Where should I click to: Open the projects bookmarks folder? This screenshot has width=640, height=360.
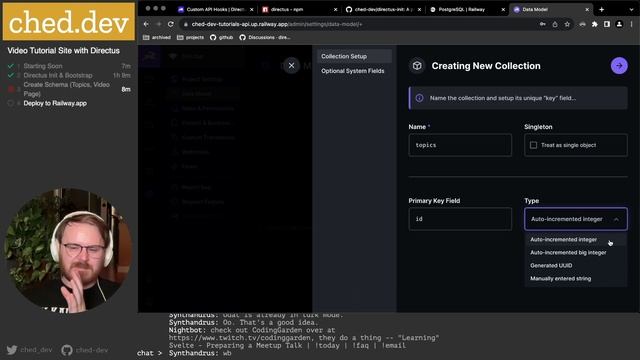tap(190, 38)
